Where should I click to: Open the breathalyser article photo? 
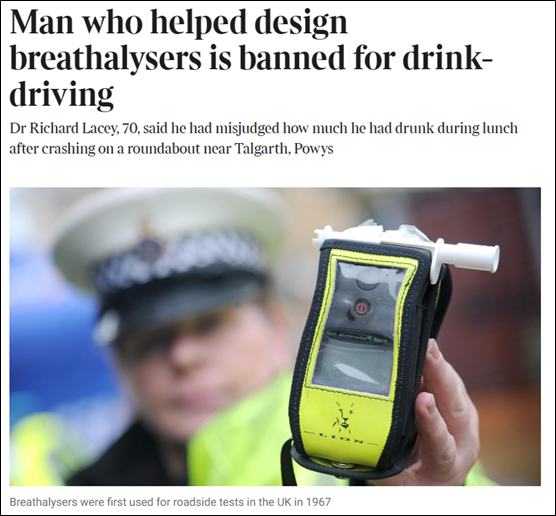tap(275, 337)
